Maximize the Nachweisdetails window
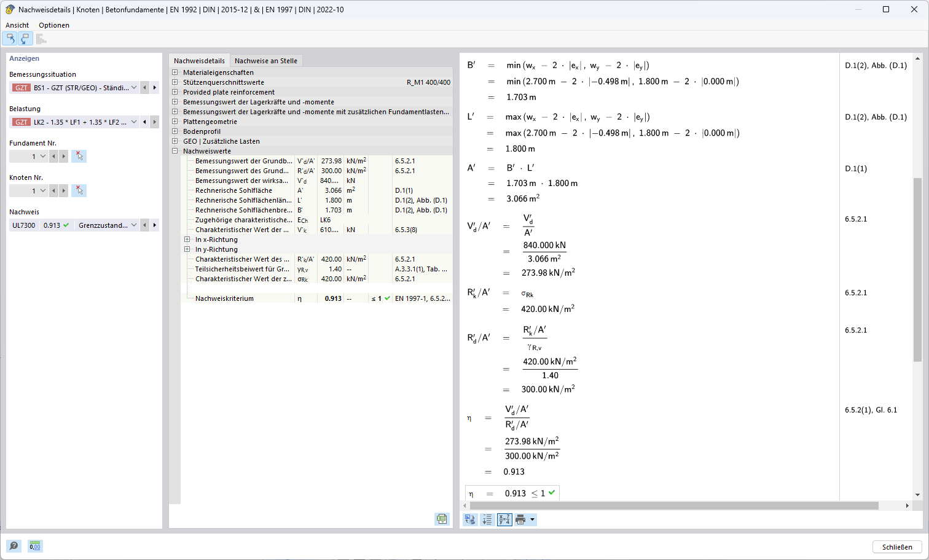 click(x=886, y=9)
